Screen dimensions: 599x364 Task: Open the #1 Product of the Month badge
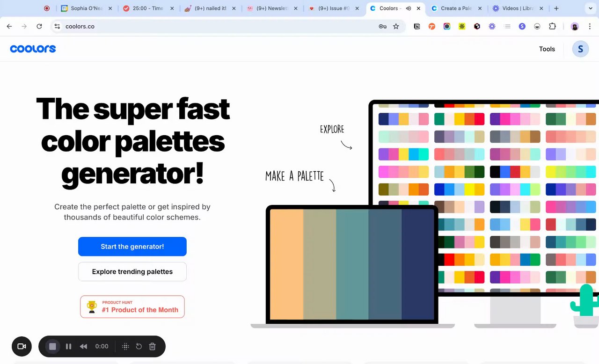(132, 307)
